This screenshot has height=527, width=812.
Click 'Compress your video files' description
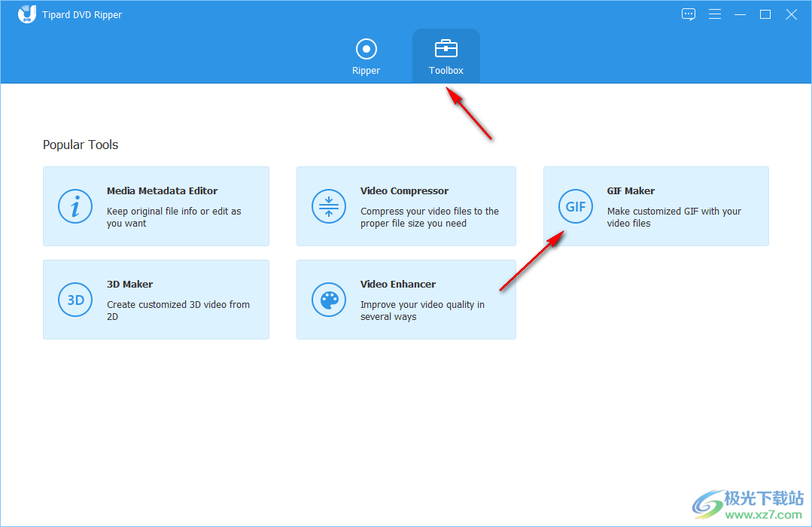[x=430, y=217]
